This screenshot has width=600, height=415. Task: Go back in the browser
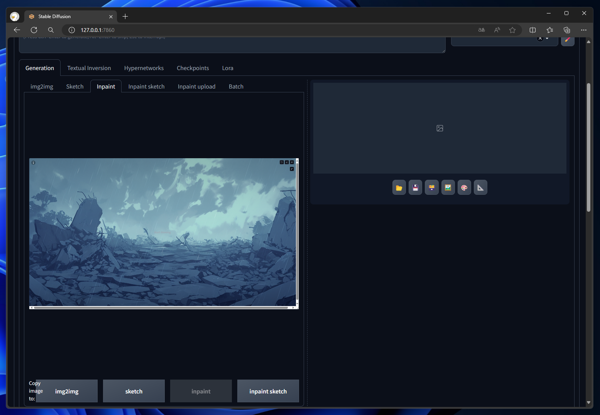coord(16,30)
